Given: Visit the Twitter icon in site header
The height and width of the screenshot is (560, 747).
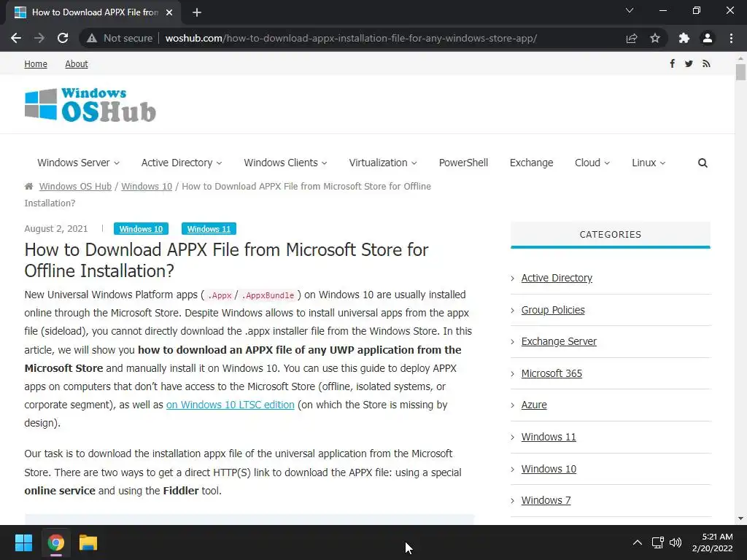Looking at the screenshot, I should click(x=689, y=64).
